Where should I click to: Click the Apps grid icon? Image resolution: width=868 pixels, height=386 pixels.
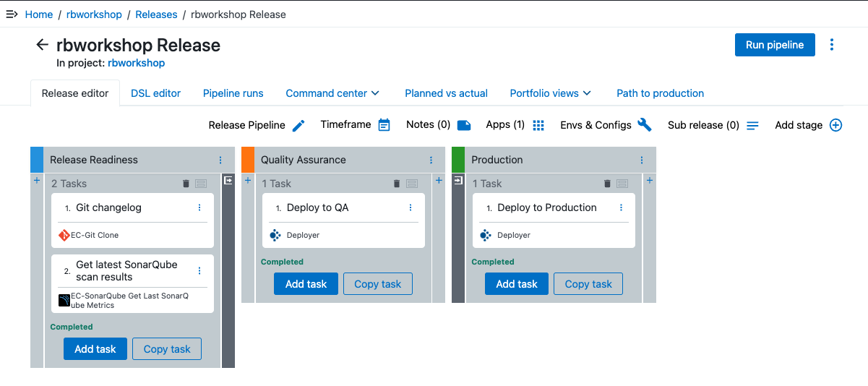click(538, 125)
